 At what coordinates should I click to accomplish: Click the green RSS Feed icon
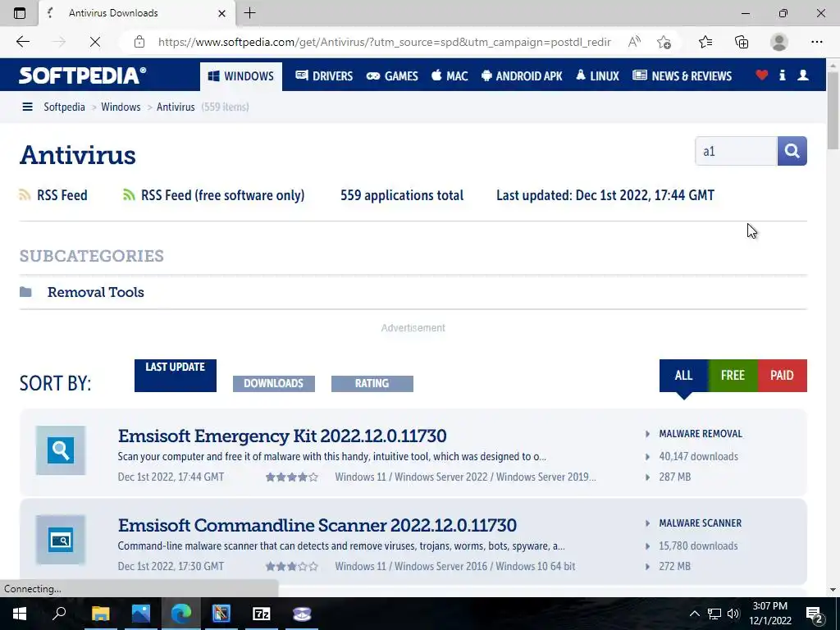pos(129,195)
